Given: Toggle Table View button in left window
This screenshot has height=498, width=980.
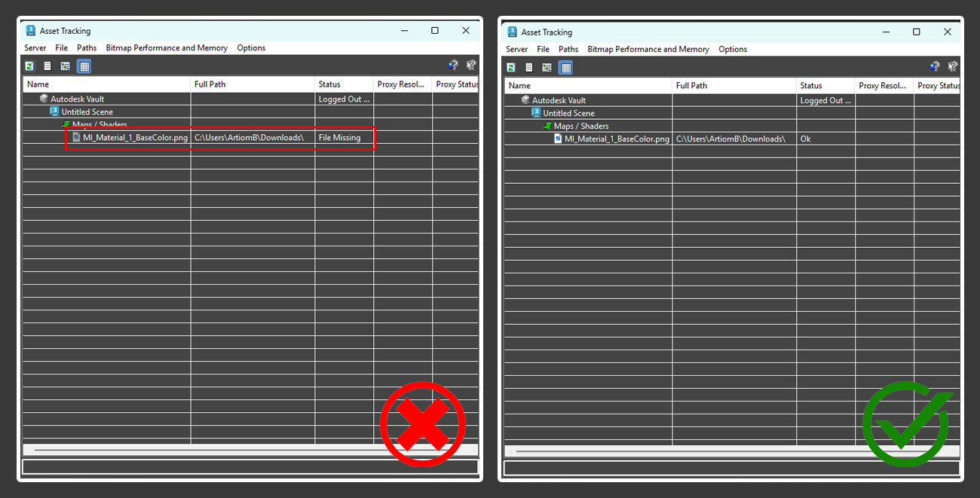Looking at the screenshot, I should click(84, 66).
